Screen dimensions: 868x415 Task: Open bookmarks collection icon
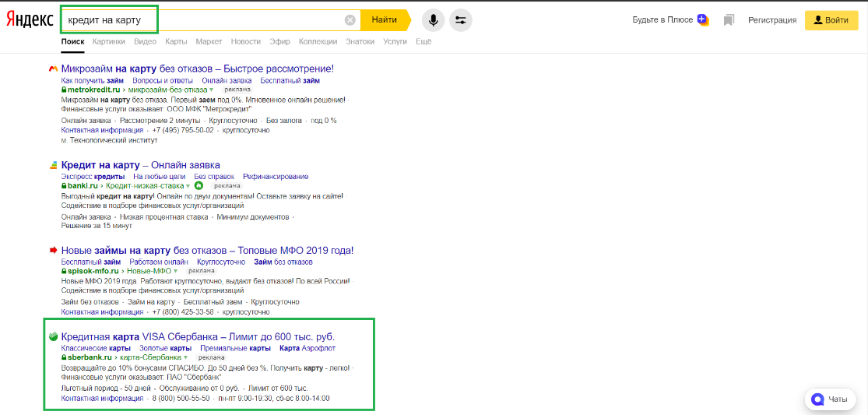(729, 20)
